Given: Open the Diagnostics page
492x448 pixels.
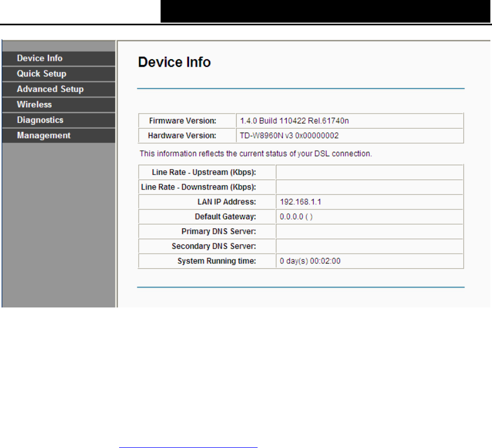Looking at the screenshot, I should coord(59,120).
